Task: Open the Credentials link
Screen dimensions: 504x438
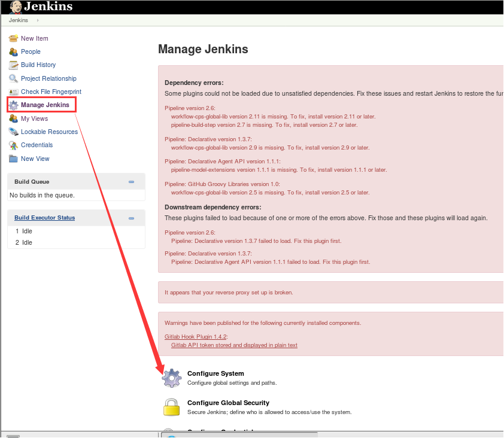Action: (37, 145)
